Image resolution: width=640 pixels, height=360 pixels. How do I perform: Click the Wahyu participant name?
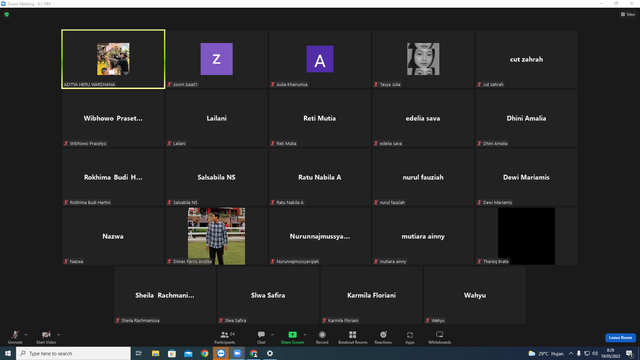click(x=475, y=295)
